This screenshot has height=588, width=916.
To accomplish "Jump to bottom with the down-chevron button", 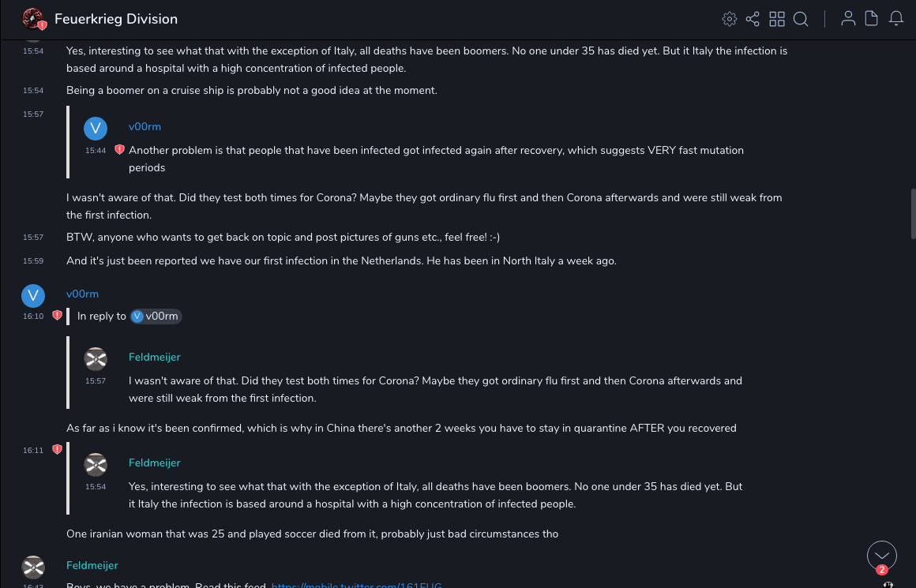I will tap(881, 556).
